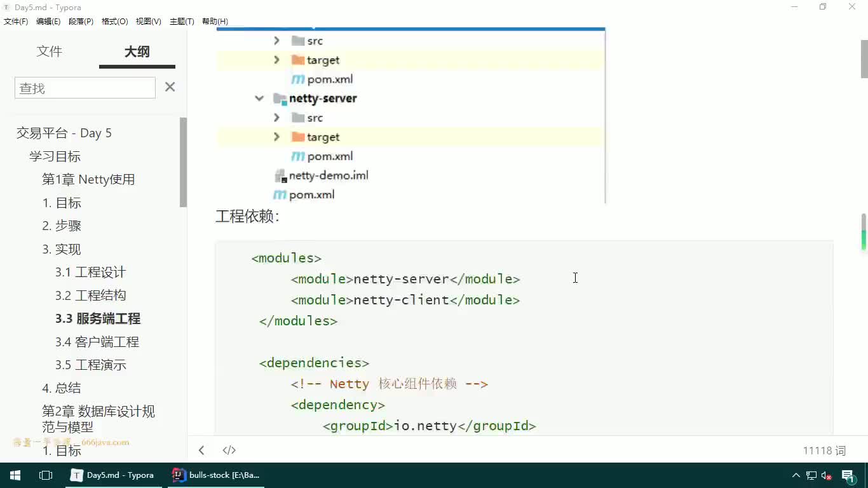
Task: Click the <modules> opening tag line
Action: [287, 258]
